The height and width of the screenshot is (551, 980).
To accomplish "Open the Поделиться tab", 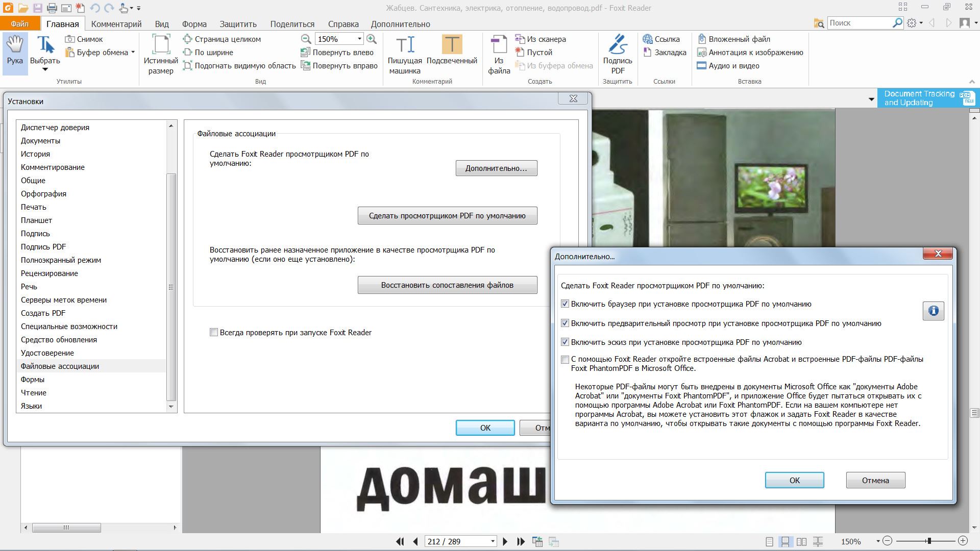I will 292,24.
